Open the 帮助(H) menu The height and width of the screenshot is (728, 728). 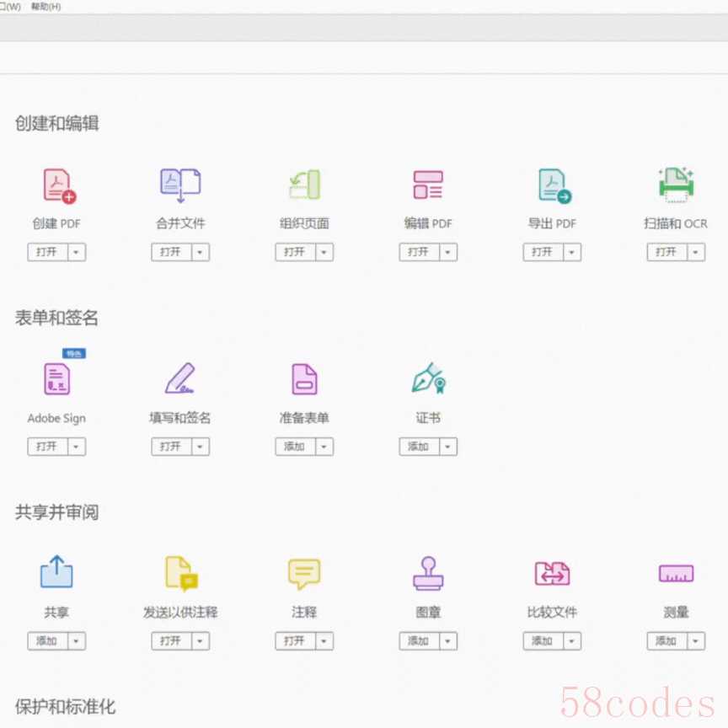(x=46, y=7)
